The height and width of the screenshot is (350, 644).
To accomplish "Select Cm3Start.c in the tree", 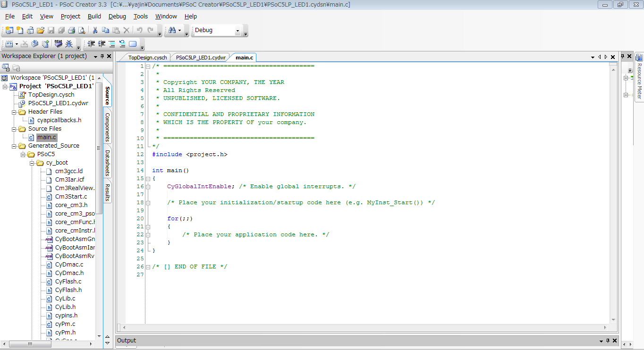I will 71,197.
